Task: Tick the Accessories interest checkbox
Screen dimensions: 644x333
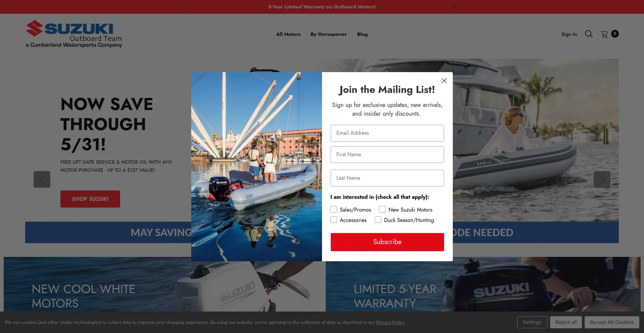Action: click(334, 220)
